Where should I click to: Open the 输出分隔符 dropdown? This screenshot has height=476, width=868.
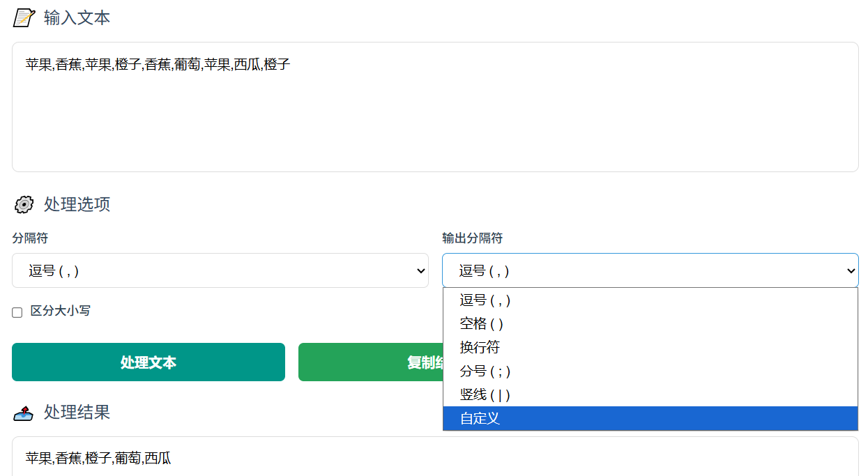(x=650, y=270)
